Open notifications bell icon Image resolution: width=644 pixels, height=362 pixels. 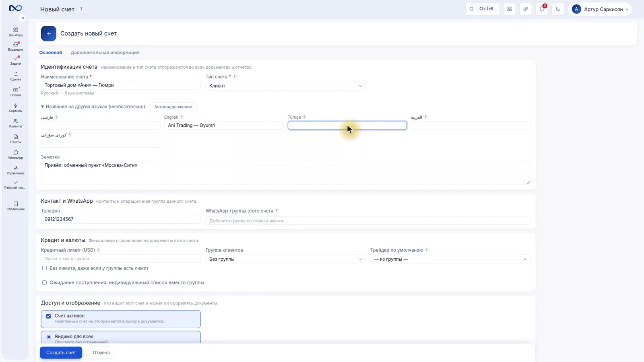pos(542,9)
